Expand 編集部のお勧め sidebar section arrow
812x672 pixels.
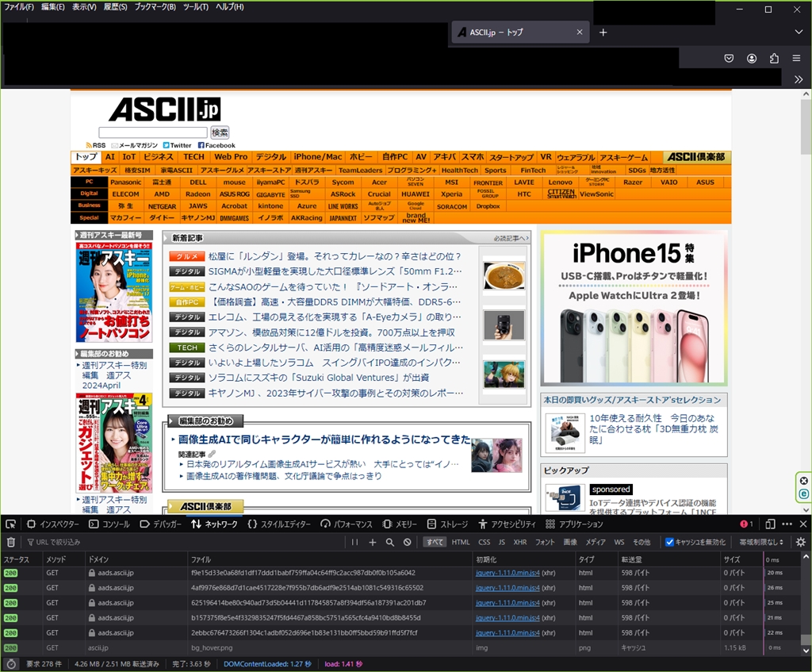(x=77, y=354)
